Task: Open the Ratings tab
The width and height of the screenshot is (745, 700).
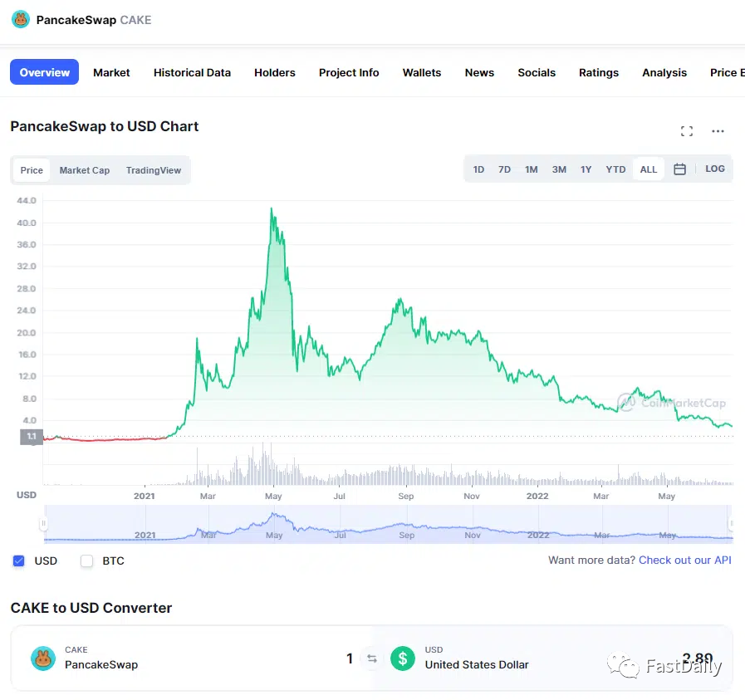Action: pyautogui.click(x=599, y=73)
